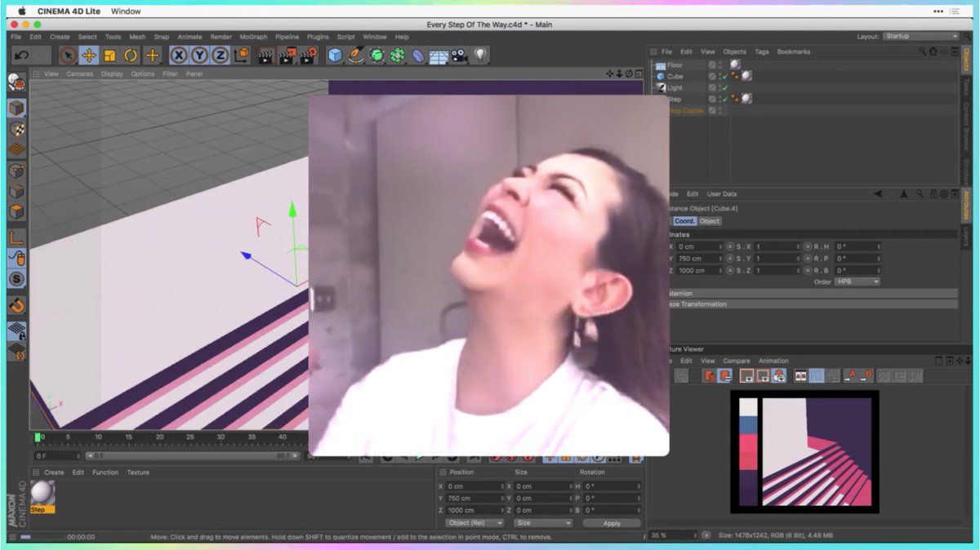The height and width of the screenshot is (550, 980).
Task: Toggle Cube object green enable checkmark
Action: pyautogui.click(x=724, y=77)
